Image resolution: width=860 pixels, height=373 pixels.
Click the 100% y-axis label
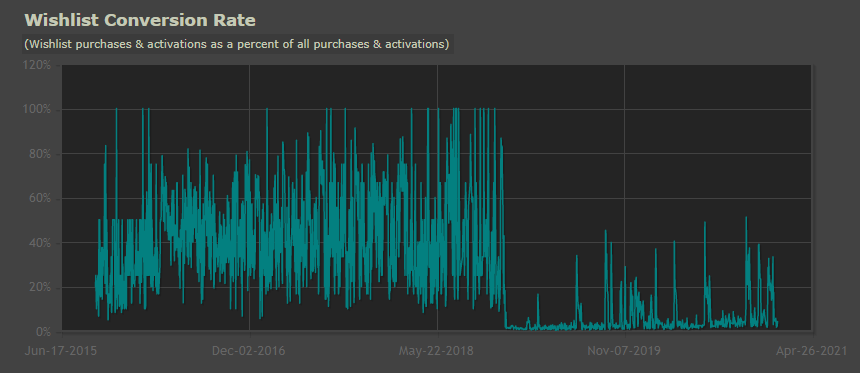[x=37, y=109]
